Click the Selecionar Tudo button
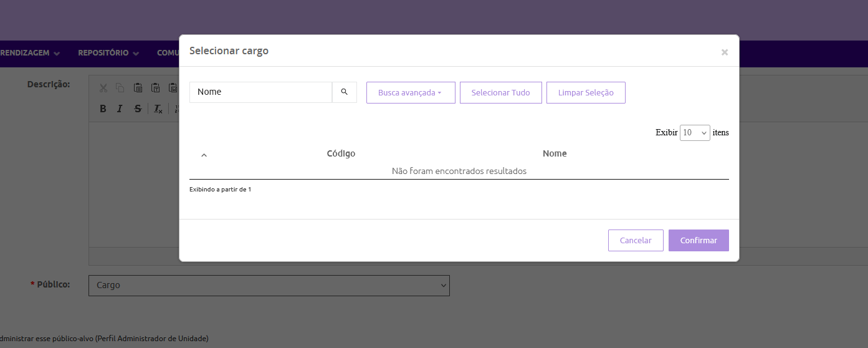This screenshot has height=348, width=868. [x=501, y=92]
